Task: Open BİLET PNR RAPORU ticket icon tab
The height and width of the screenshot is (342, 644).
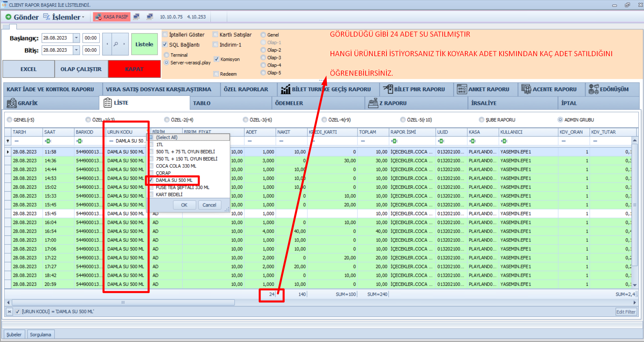Action: point(388,89)
